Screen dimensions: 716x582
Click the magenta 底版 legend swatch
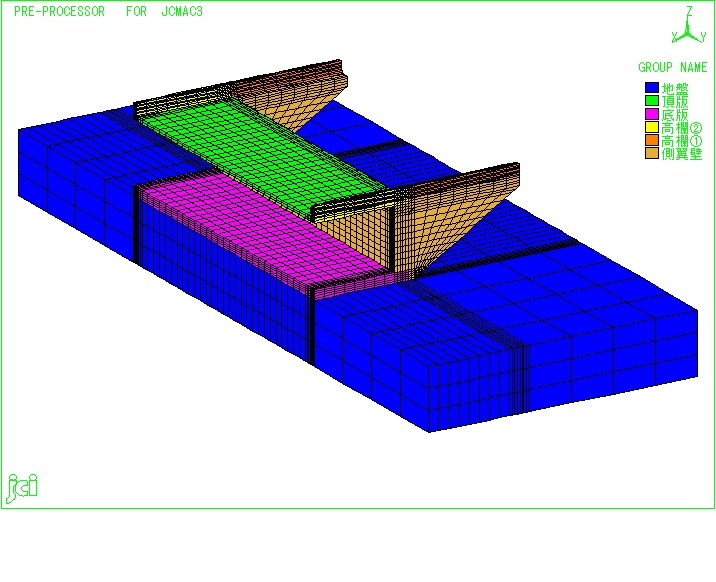coord(652,114)
